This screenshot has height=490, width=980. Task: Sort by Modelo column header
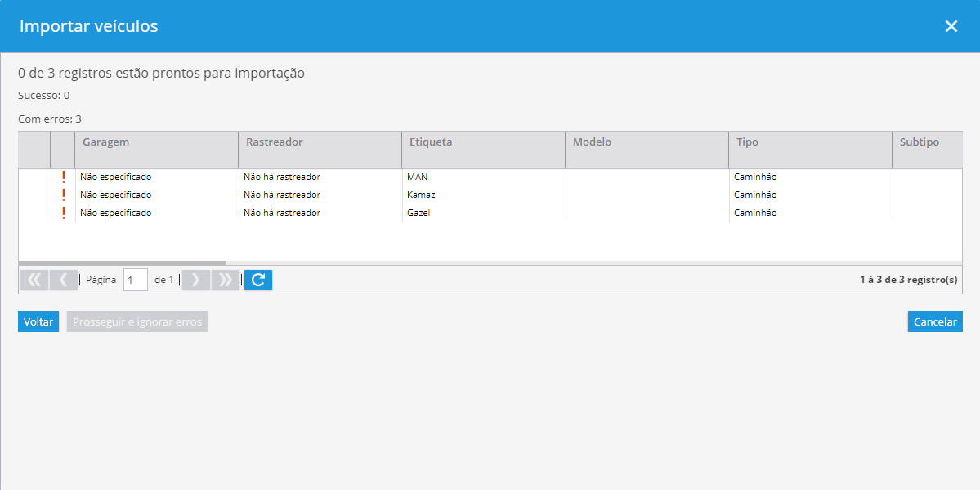point(647,150)
